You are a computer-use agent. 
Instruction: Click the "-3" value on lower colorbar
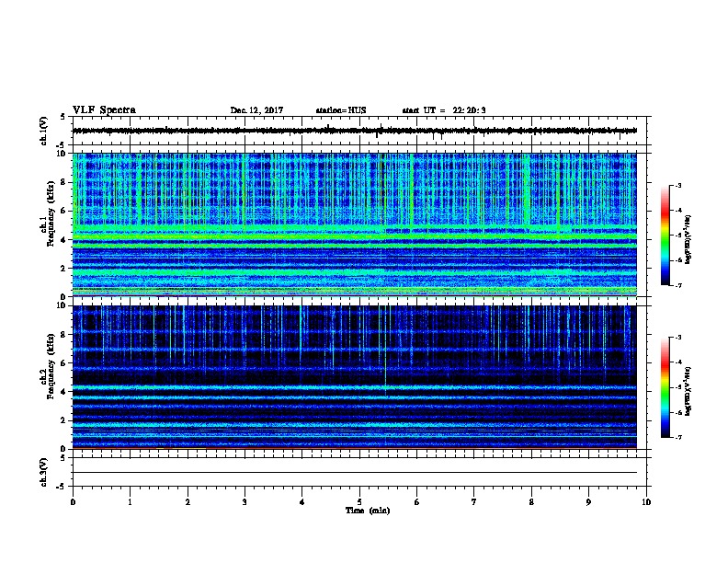click(678, 338)
